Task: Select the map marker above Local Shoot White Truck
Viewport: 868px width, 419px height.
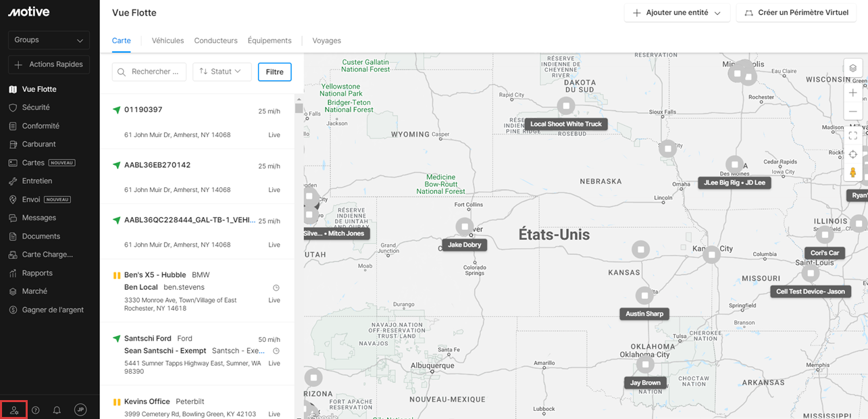Action: [565, 106]
